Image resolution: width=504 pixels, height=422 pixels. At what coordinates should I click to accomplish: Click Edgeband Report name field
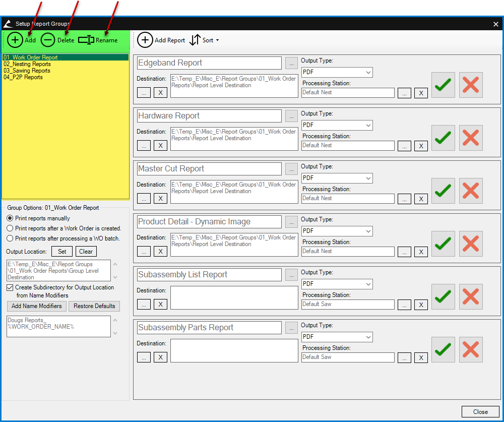tap(209, 63)
